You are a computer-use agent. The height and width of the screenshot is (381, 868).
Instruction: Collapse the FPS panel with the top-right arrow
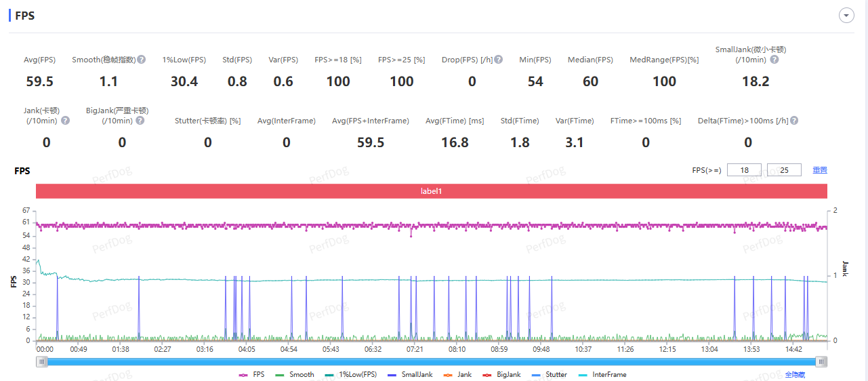pos(846,16)
